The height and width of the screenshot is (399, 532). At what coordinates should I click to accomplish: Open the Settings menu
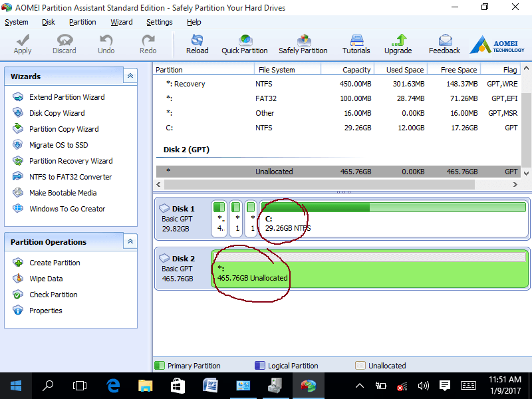tap(160, 22)
